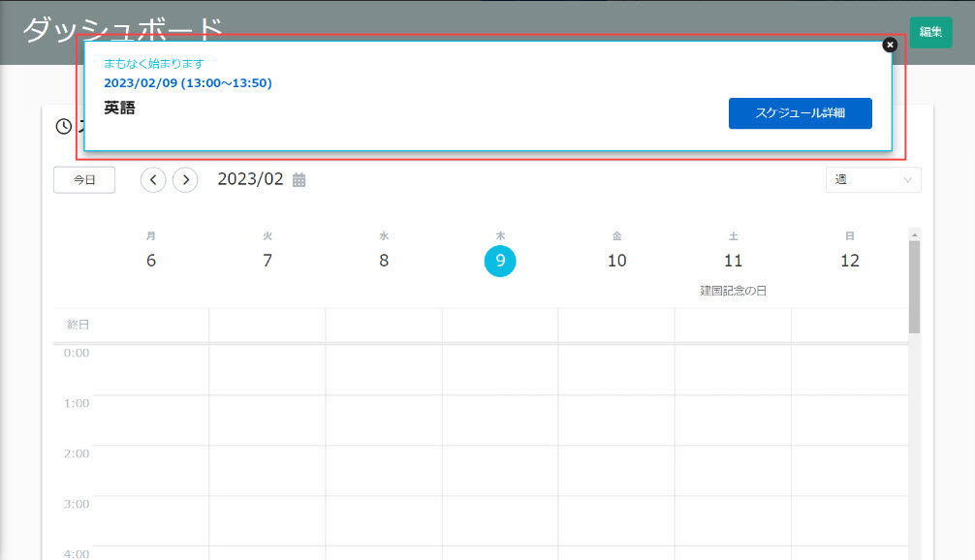This screenshot has width=975, height=560.
Task: Click the scrollbar up arrow in calendar
Action: [x=914, y=234]
